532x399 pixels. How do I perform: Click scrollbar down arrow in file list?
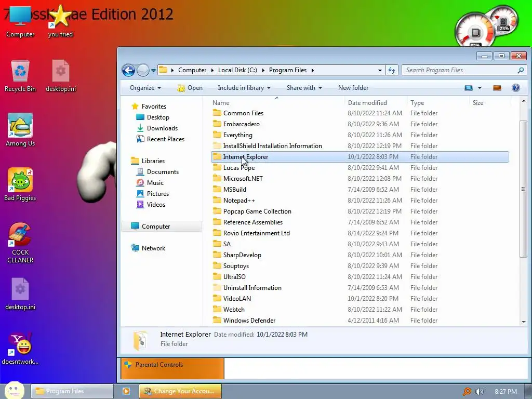click(524, 322)
